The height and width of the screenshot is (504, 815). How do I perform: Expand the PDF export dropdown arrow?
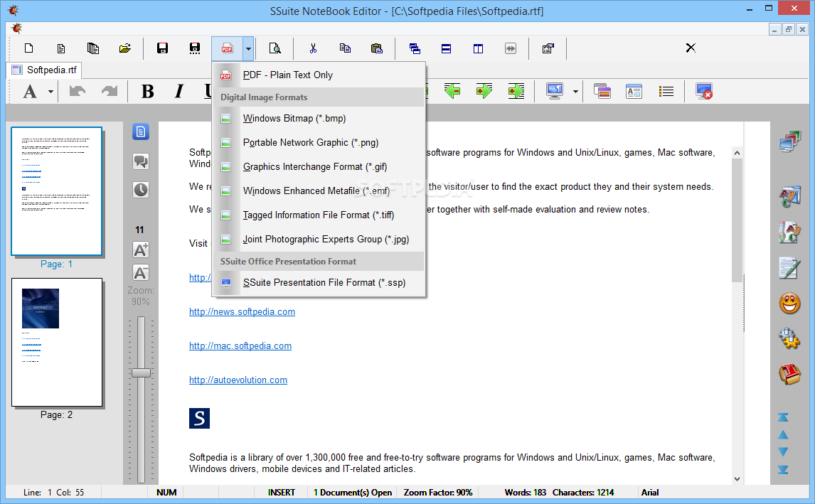tap(248, 49)
